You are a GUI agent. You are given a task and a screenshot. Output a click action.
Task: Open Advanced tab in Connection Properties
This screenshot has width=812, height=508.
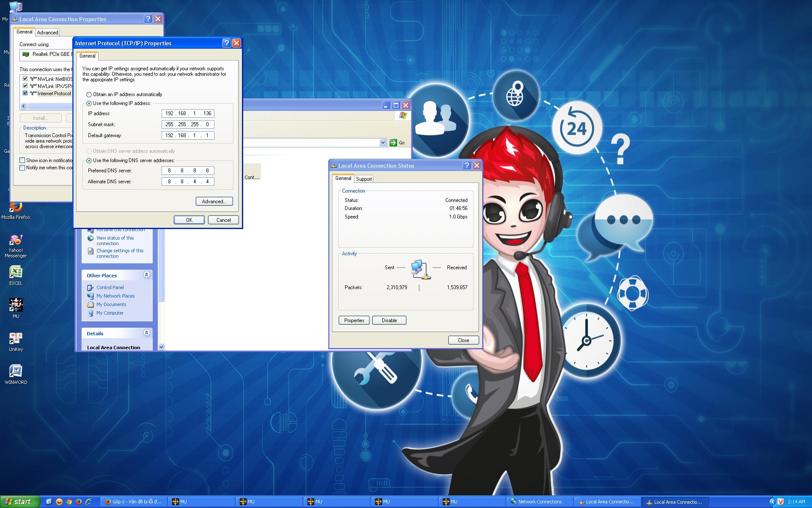(x=47, y=32)
